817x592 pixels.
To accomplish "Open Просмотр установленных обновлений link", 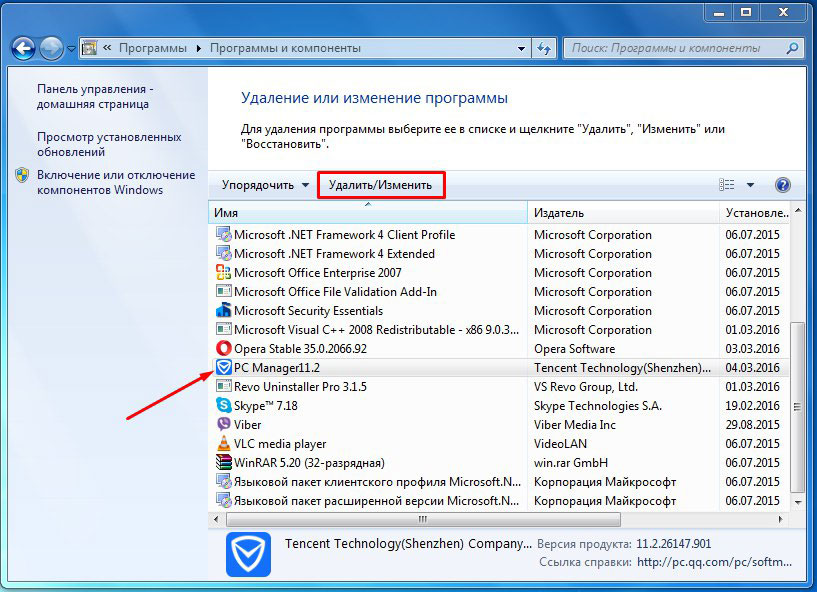I will coord(109,144).
